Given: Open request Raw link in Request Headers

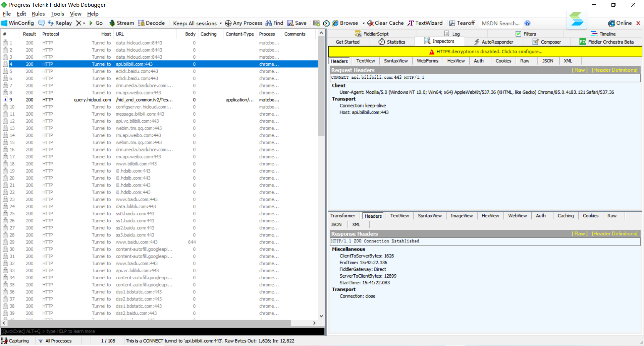Looking at the screenshot, I should (580, 70).
